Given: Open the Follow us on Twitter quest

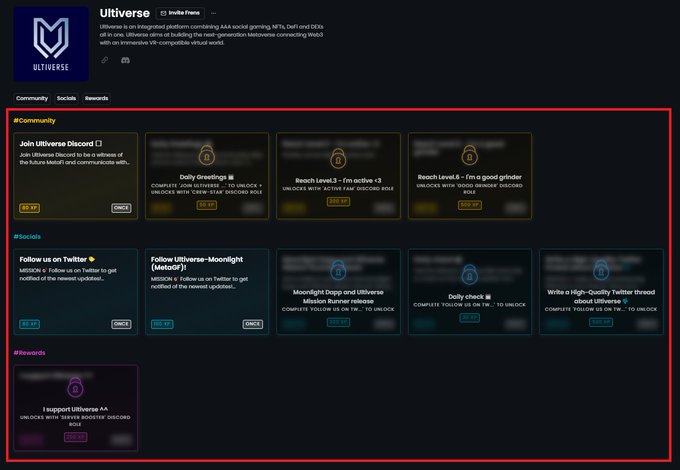Looking at the screenshot, I should [x=75, y=291].
